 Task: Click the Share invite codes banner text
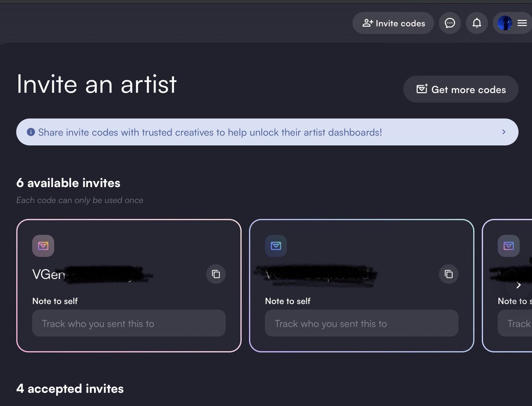pyautogui.click(x=210, y=132)
